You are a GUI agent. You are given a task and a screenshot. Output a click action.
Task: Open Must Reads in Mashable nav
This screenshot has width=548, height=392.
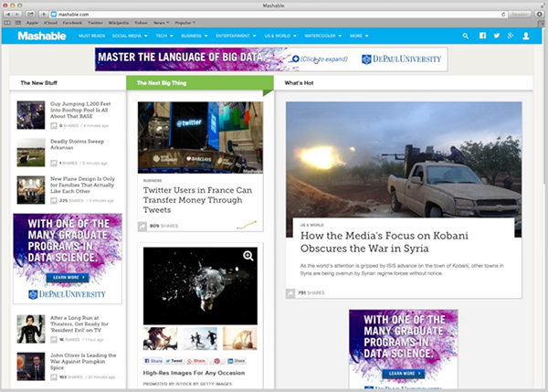91,36
